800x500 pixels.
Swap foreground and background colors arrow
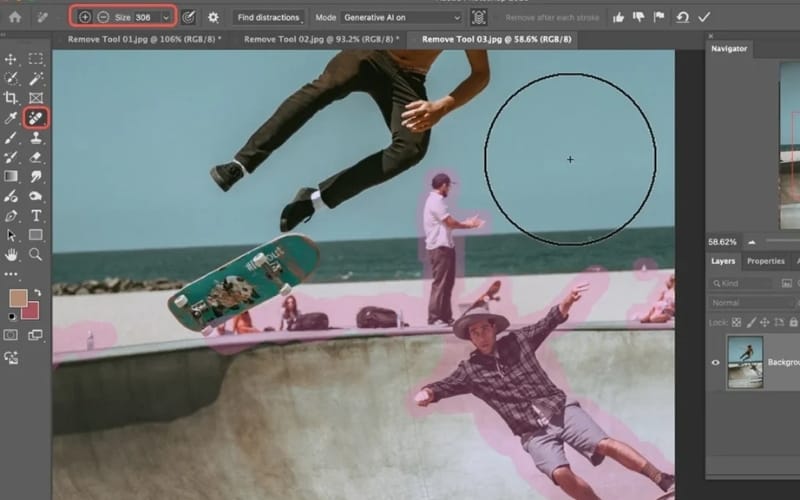point(37,292)
